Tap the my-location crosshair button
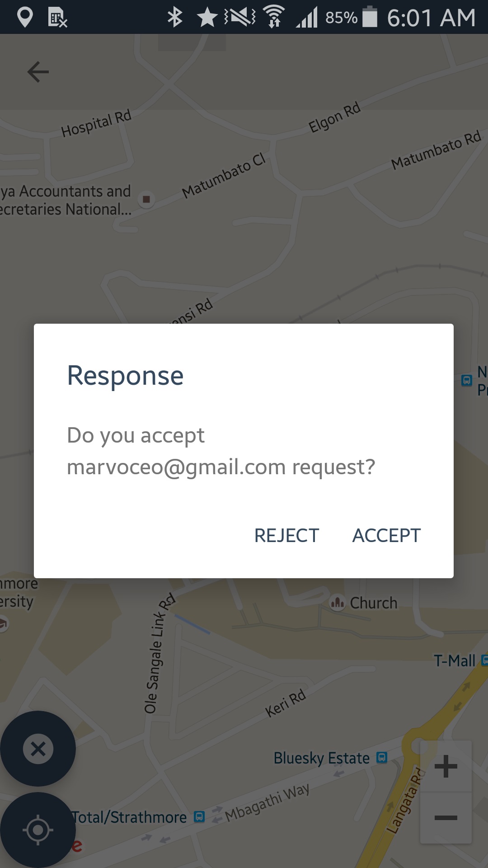This screenshot has height=868, width=488. [38, 830]
